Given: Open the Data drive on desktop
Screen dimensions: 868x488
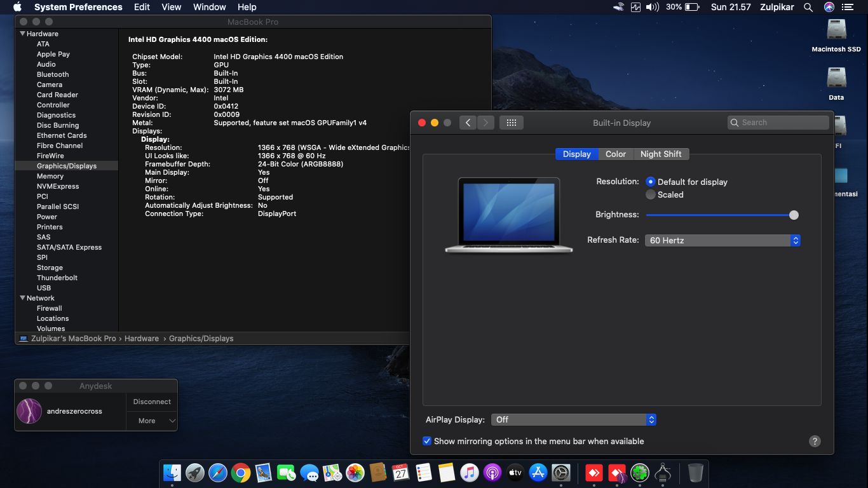Looking at the screenshot, I should point(836,78).
